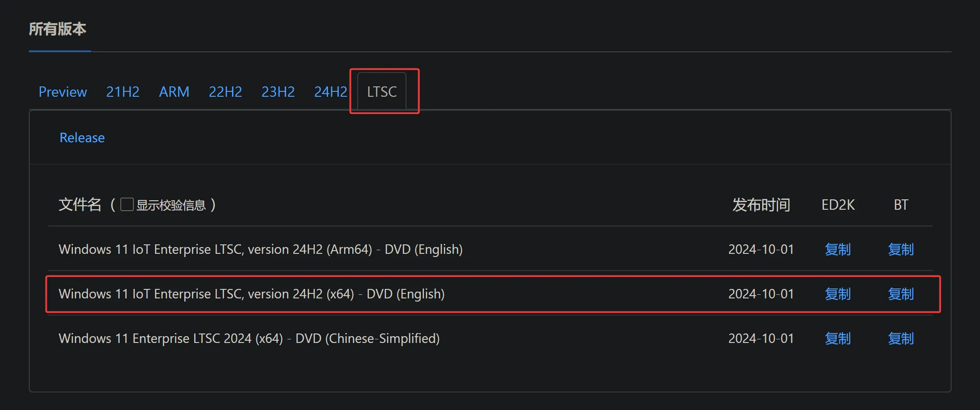The image size is (980, 410).
Task: Open the 21H2 version tab
Action: pyautogui.click(x=123, y=92)
